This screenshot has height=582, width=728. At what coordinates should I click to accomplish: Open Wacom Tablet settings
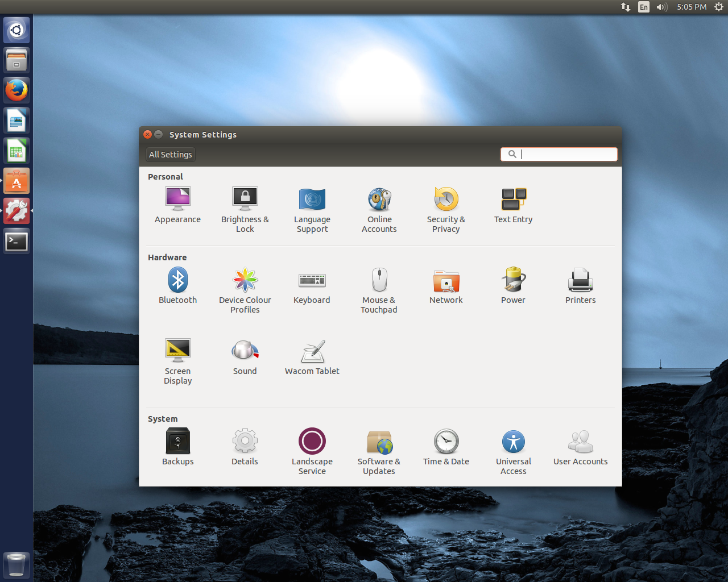(x=312, y=357)
